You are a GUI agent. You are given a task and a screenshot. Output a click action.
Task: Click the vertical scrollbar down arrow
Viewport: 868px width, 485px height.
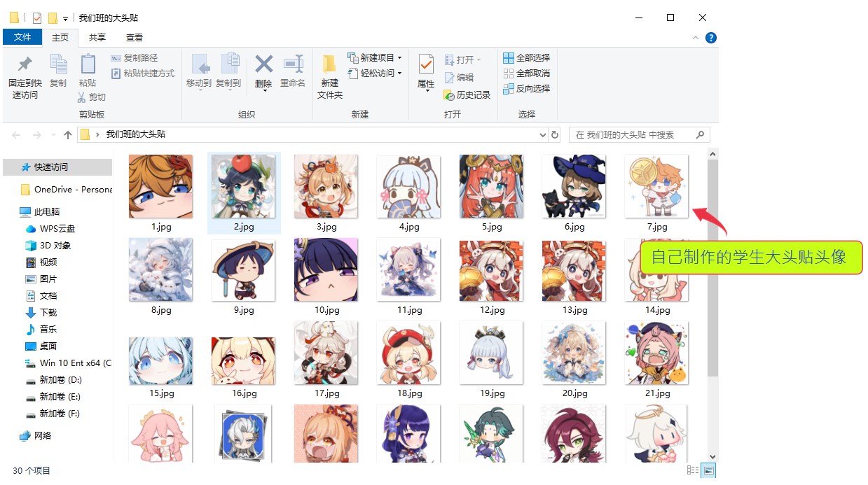point(712,456)
